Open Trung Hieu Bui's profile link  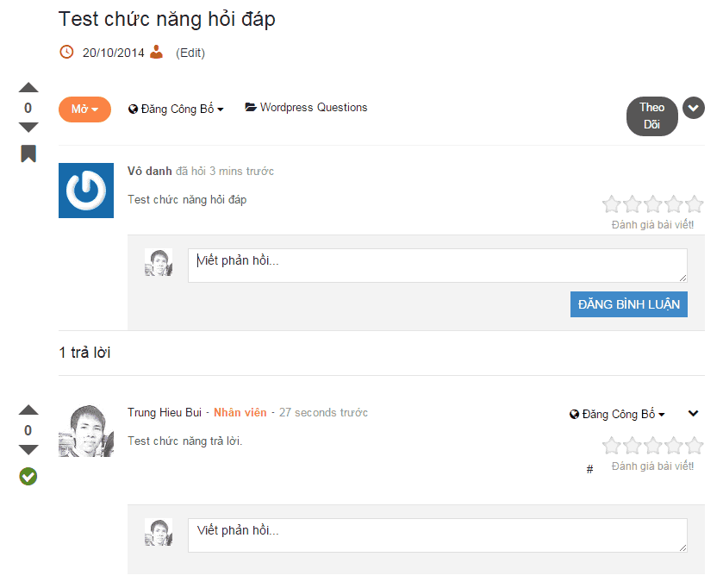click(x=163, y=412)
